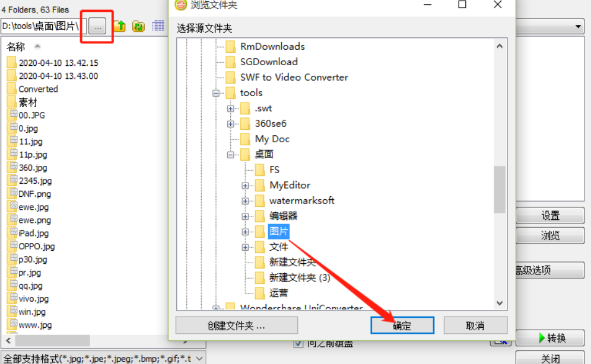Click the OPPO.jpg file entry
591x364 pixels.
(33, 246)
